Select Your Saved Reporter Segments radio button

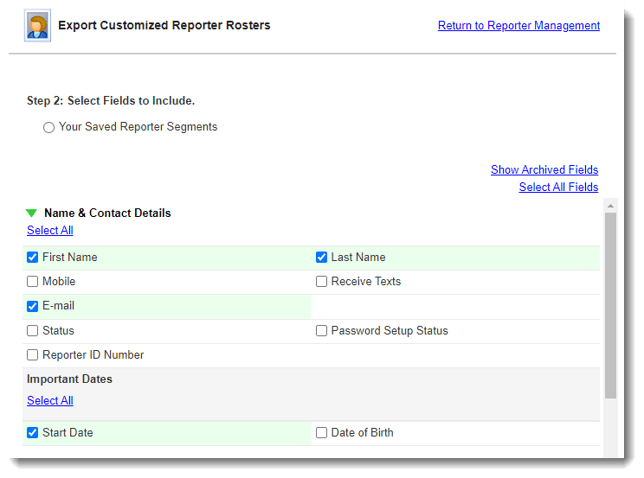pyautogui.click(x=48, y=128)
